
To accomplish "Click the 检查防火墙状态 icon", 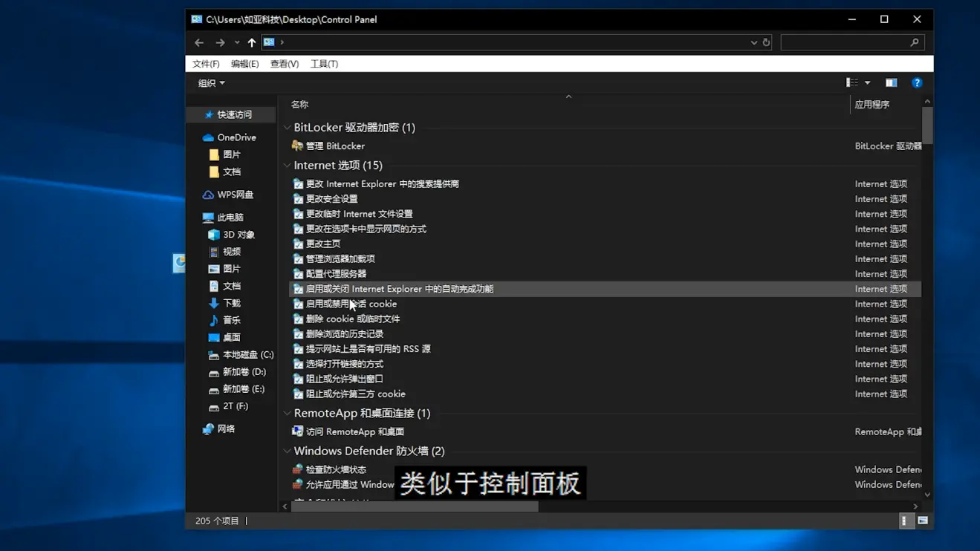I will pos(297,469).
